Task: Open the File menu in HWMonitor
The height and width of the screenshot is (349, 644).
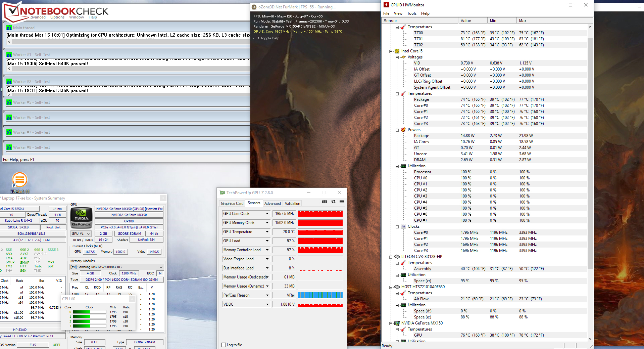Action: (386, 13)
